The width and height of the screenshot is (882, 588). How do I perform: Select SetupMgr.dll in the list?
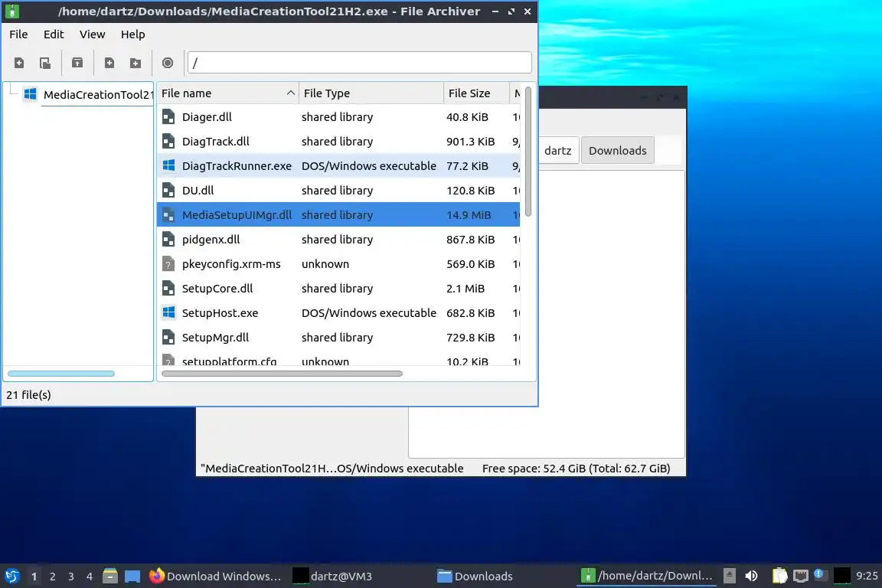point(338,338)
